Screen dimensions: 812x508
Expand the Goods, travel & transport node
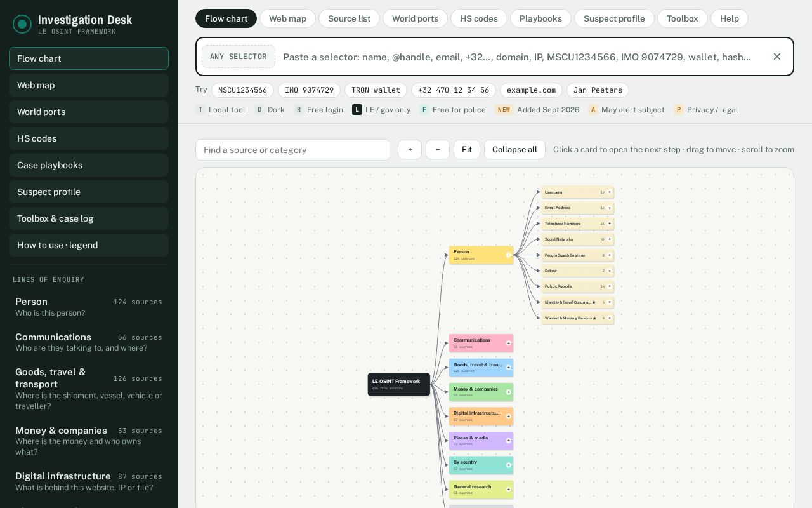tap(508, 368)
